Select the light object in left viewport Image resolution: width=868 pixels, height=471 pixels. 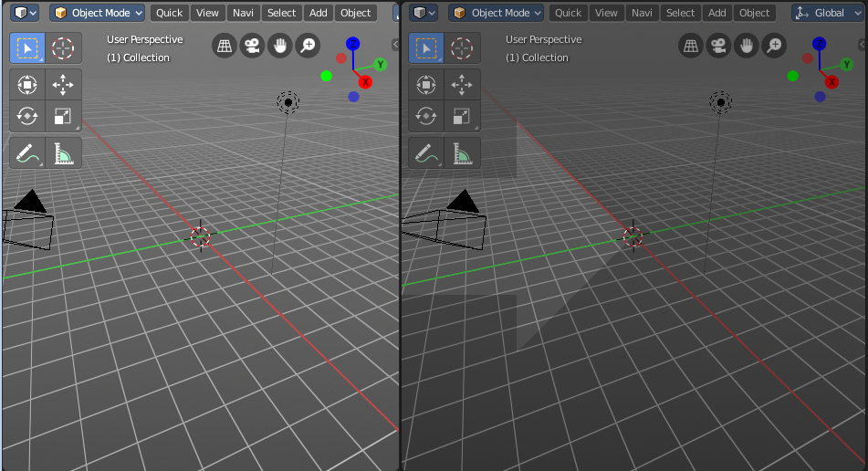pos(288,102)
